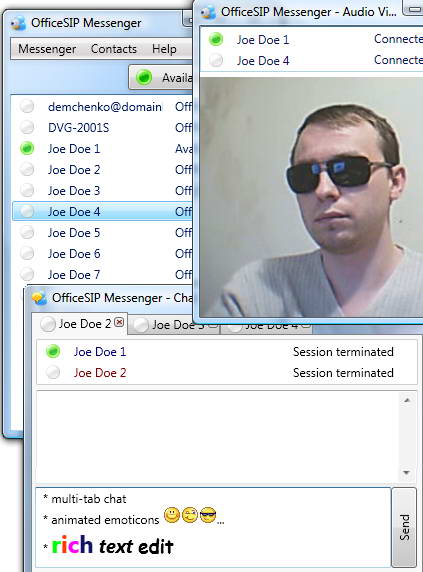Open the Available status dropdown button
Viewport: 423px width, 572px height.
coord(161,77)
